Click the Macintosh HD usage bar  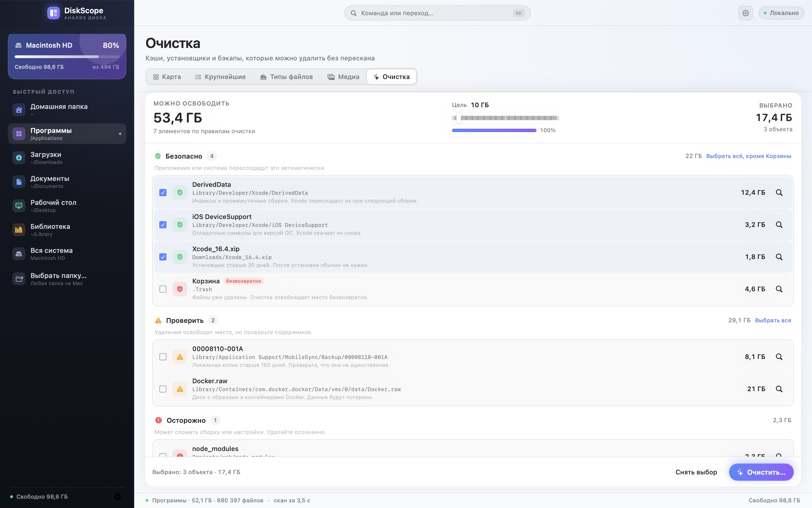[x=67, y=56]
